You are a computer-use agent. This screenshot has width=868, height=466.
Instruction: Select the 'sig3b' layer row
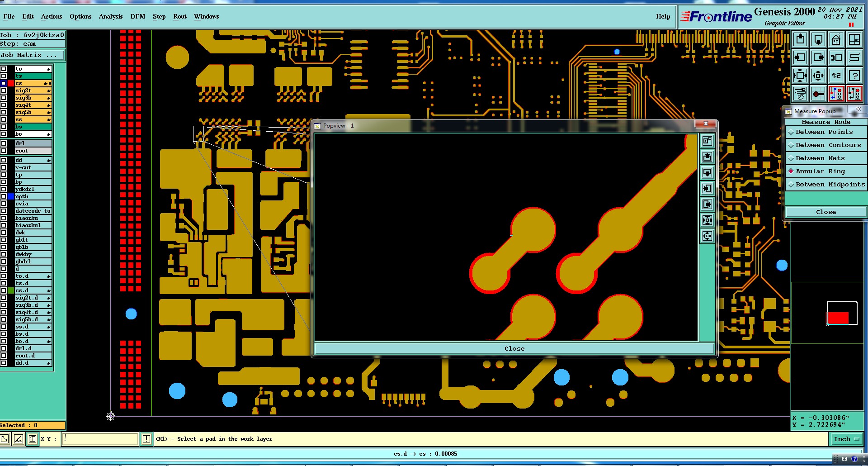point(33,98)
